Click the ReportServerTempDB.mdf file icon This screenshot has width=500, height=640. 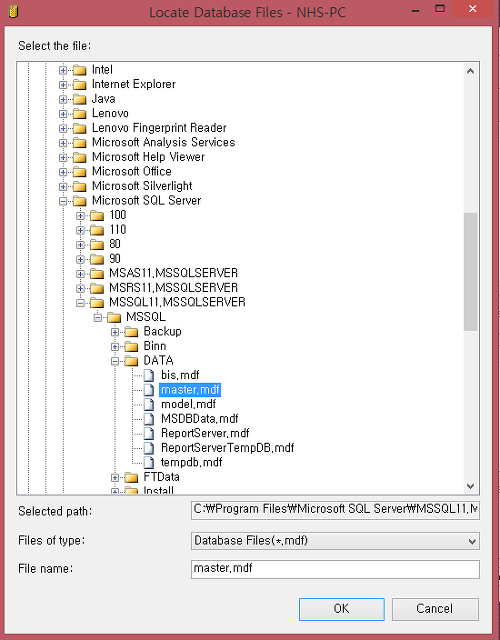[x=149, y=448]
